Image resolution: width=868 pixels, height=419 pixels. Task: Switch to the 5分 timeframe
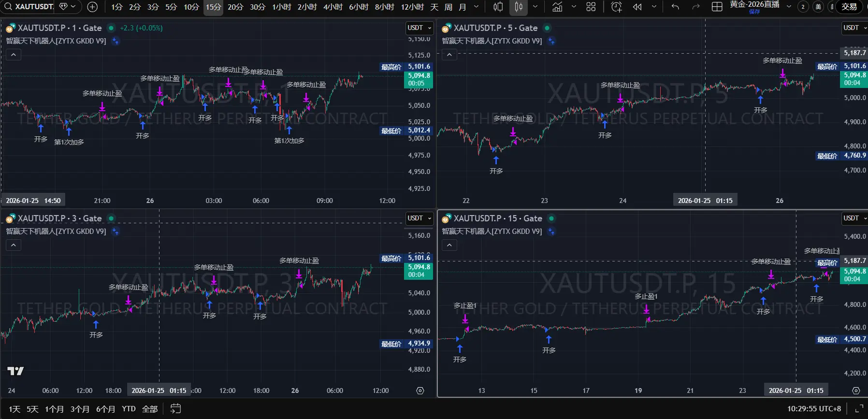pos(171,7)
